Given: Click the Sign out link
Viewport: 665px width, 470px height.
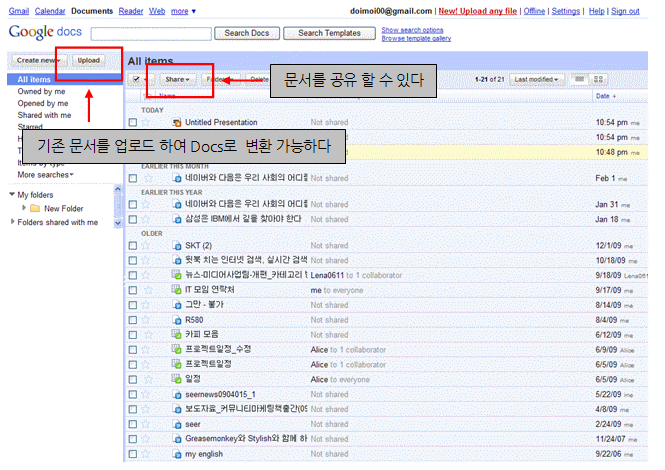Looking at the screenshot, I should pos(625,11).
